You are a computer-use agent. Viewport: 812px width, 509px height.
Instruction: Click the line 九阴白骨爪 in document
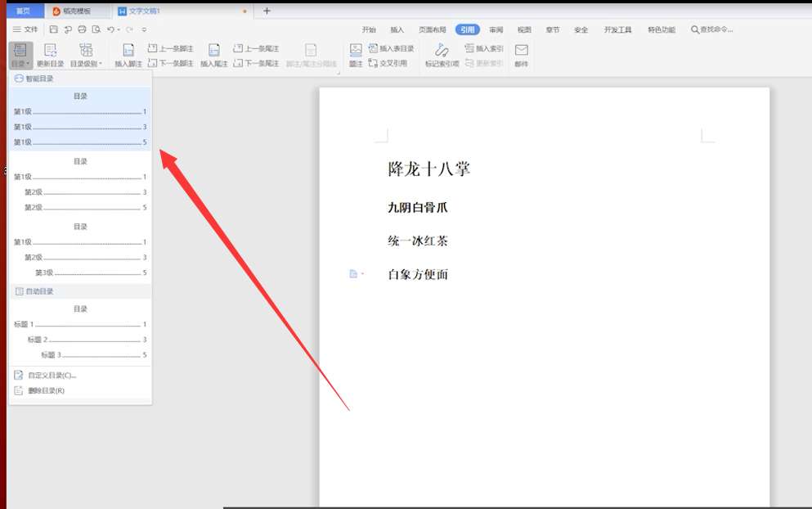[418, 208]
